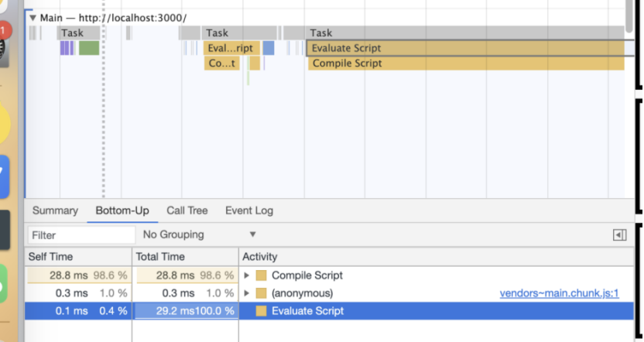Open the No Grouping dropdown

(199, 234)
